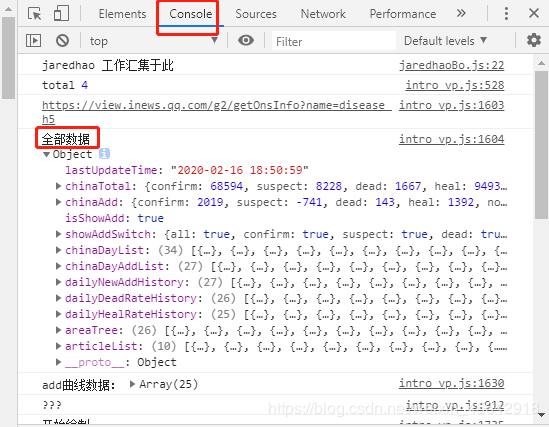Image resolution: width=549 pixels, height=427 pixels.
Task: Select the lastUpdateTime value string
Action: coord(240,170)
